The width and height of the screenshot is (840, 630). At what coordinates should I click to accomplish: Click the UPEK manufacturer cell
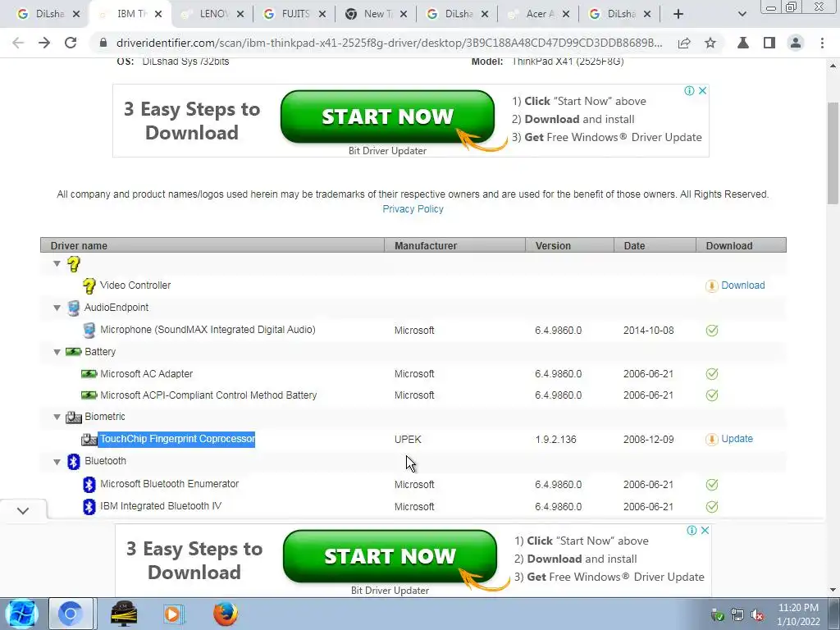408,440
